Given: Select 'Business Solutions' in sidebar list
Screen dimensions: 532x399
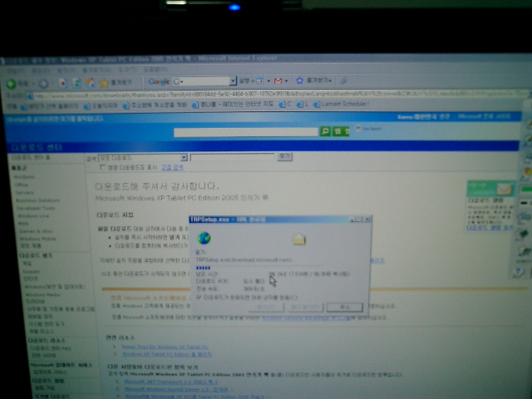Looking at the screenshot, I should [37, 200].
